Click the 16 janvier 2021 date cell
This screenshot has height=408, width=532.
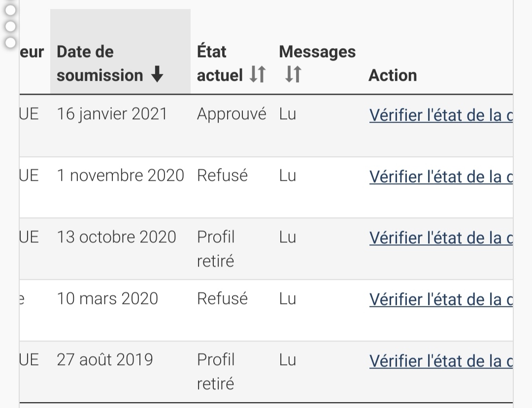tap(112, 114)
